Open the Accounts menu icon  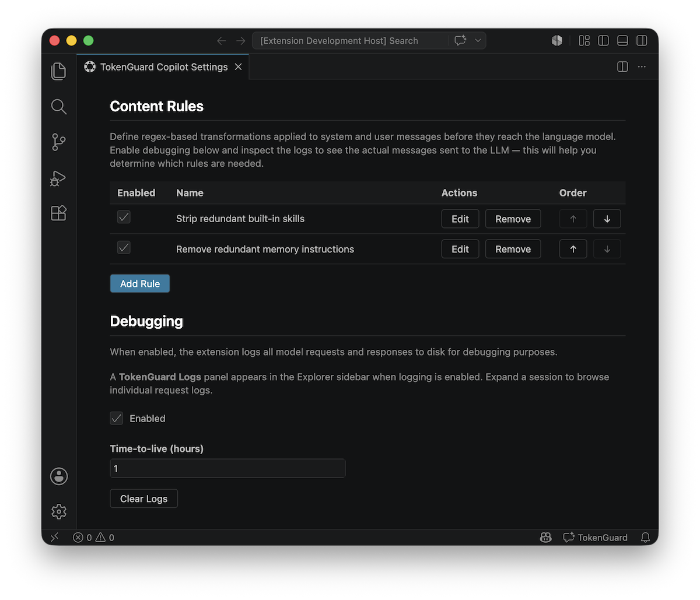pos(58,476)
